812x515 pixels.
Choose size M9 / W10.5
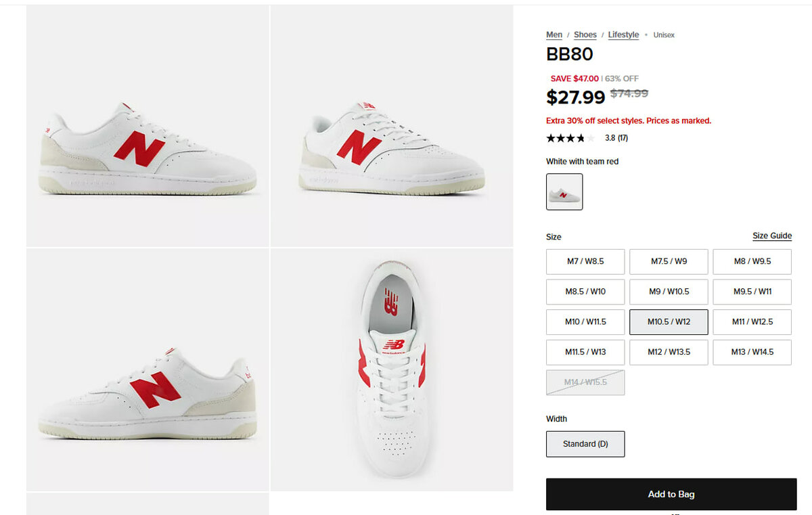click(x=669, y=292)
